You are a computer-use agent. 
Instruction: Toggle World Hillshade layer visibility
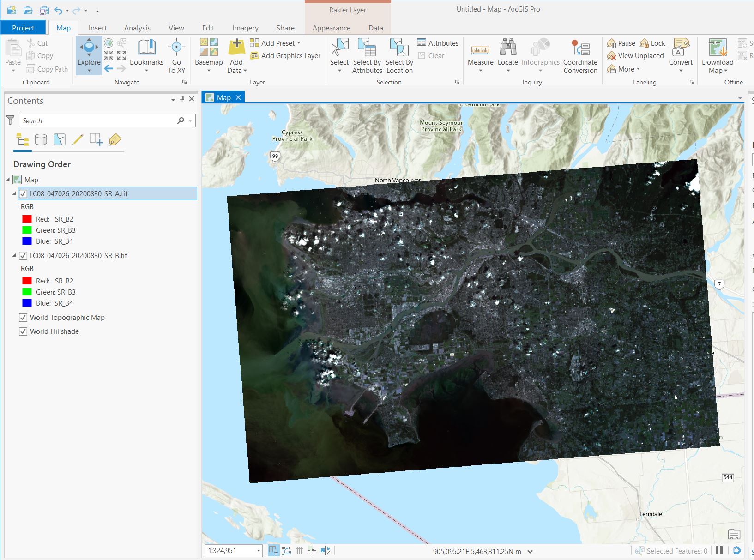click(23, 331)
